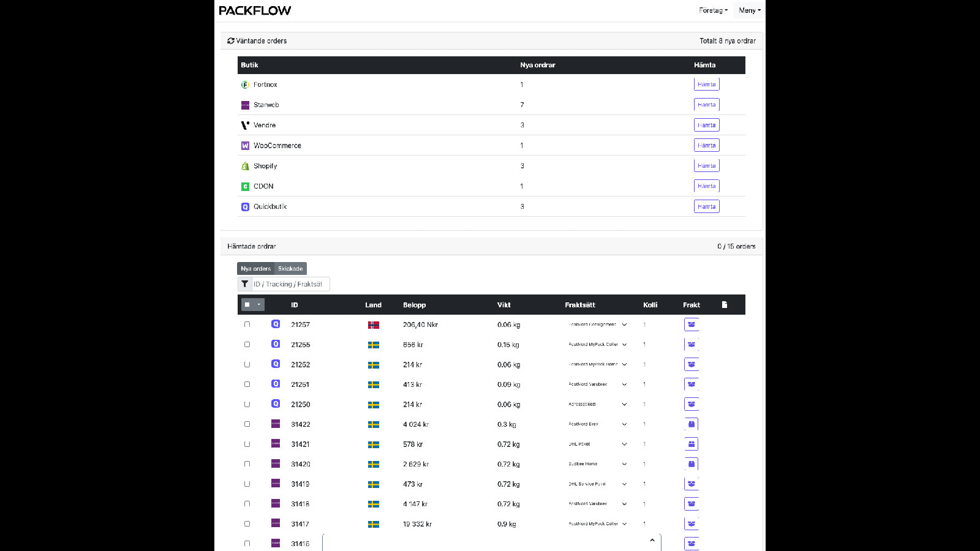The width and height of the screenshot is (980, 551).
Task: Switch to the Nya orders tab
Action: coord(255,269)
